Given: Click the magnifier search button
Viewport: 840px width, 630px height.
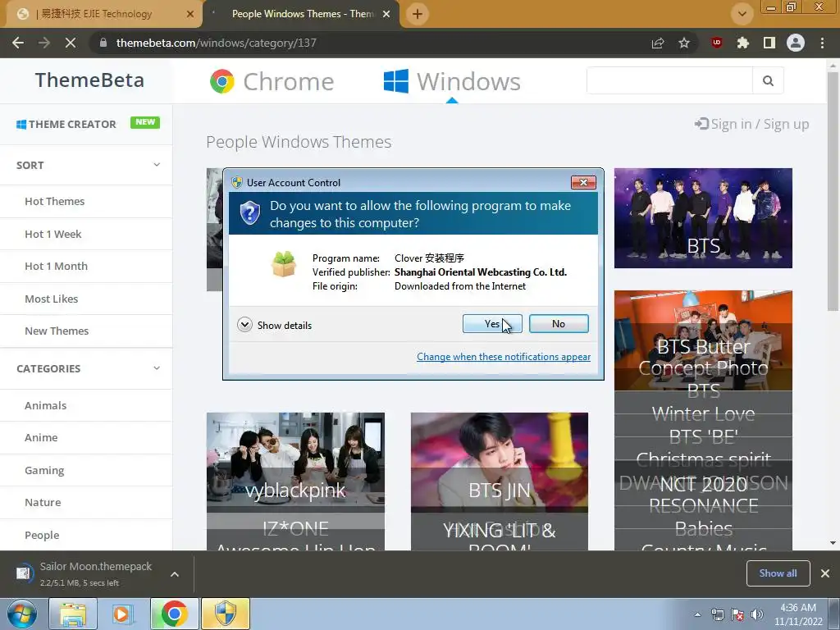Looking at the screenshot, I should (x=768, y=80).
